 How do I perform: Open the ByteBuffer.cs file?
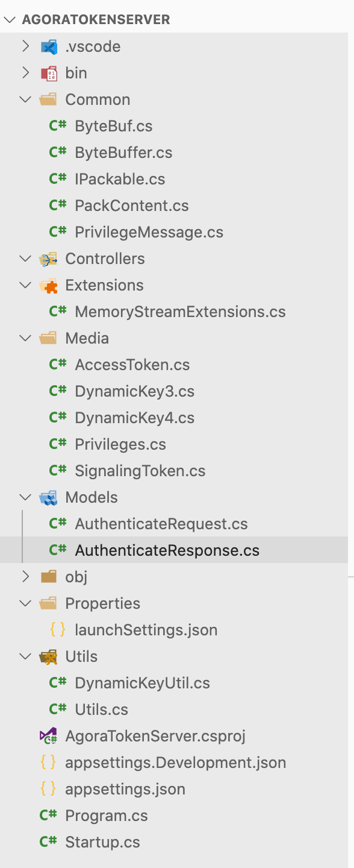click(x=123, y=153)
